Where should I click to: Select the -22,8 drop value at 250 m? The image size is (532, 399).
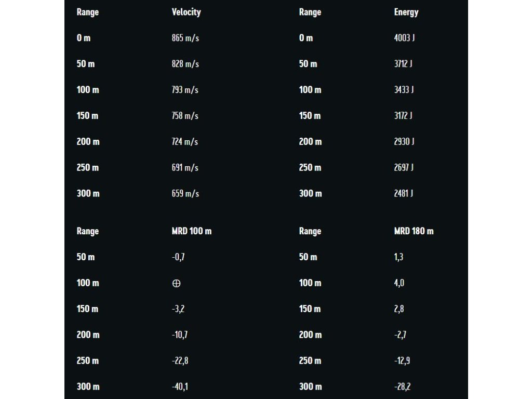pos(180,361)
